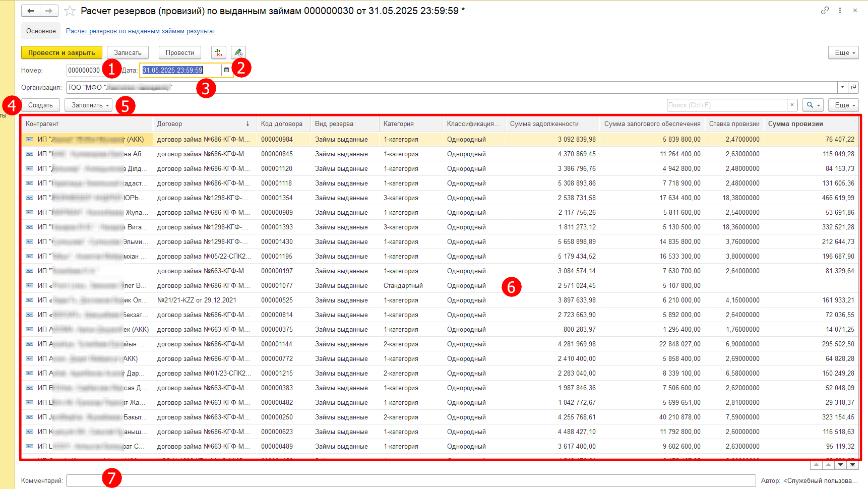This screenshot has height=489, width=868.
Task: Click into the Дата field
Action: 180,70
